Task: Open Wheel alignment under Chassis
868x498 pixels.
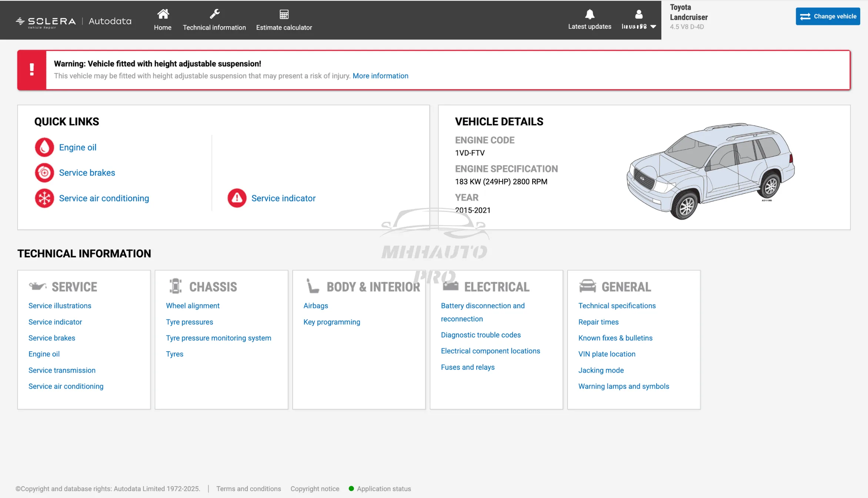Action: (193, 306)
